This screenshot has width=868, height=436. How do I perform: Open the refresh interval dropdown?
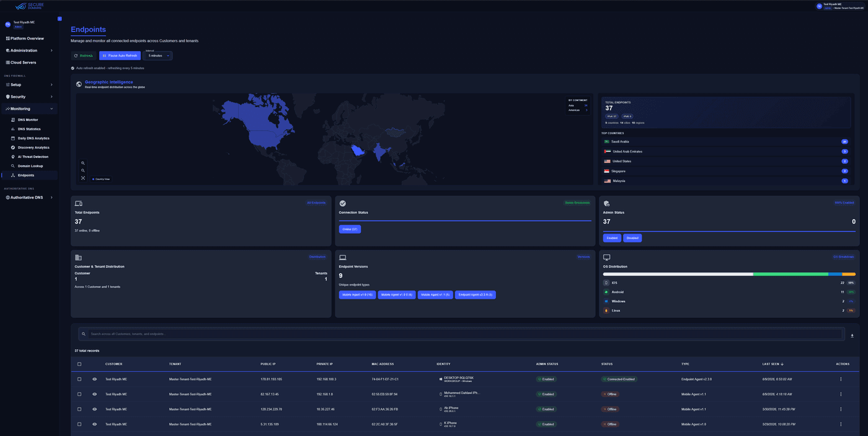coord(157,56)
